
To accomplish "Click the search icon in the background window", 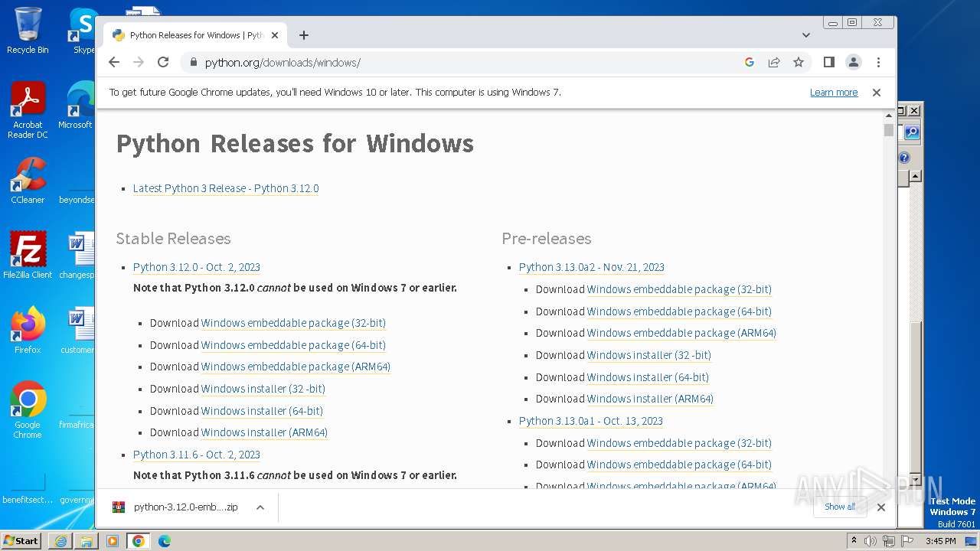I will (911, 132).
